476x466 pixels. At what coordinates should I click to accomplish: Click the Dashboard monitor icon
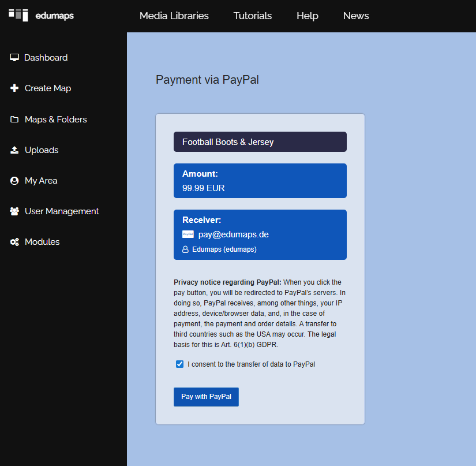(x=14, y=58)
